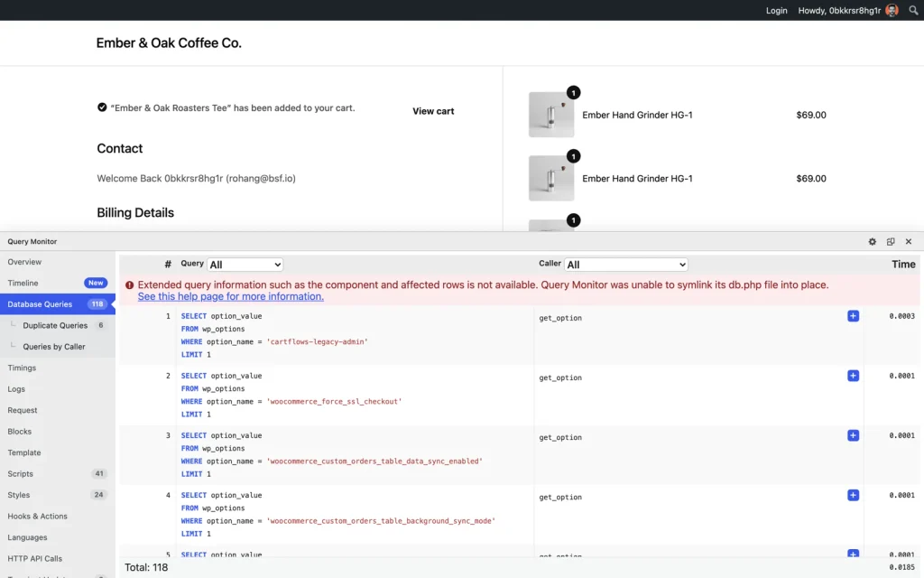Click second Ember Hand Grinder thumbnail
Screen dimensions: 924x578
click(x=551, y=178)
